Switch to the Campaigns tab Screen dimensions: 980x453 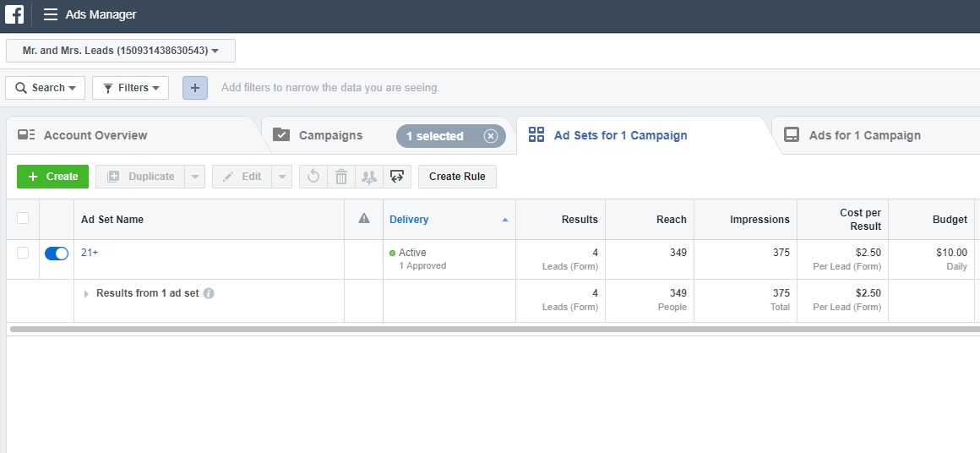point(330,135)
